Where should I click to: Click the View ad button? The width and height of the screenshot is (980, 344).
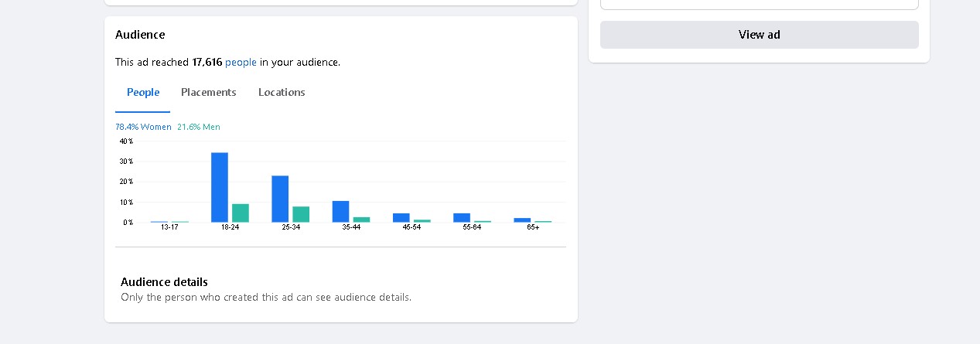tap(759, 35)
